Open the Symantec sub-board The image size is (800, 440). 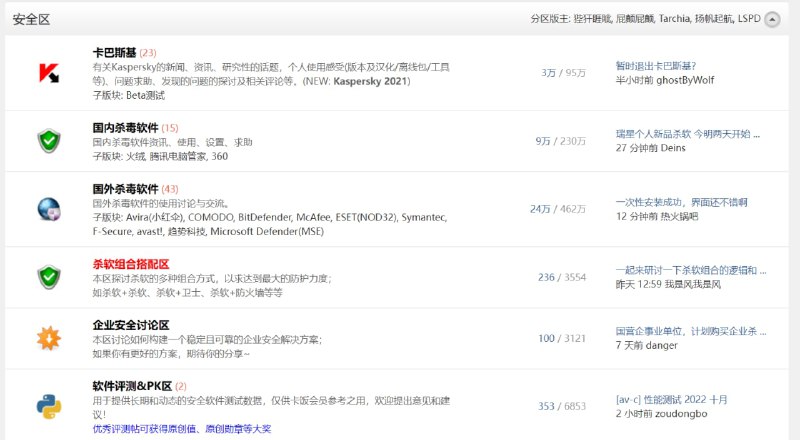coord(424,217)
